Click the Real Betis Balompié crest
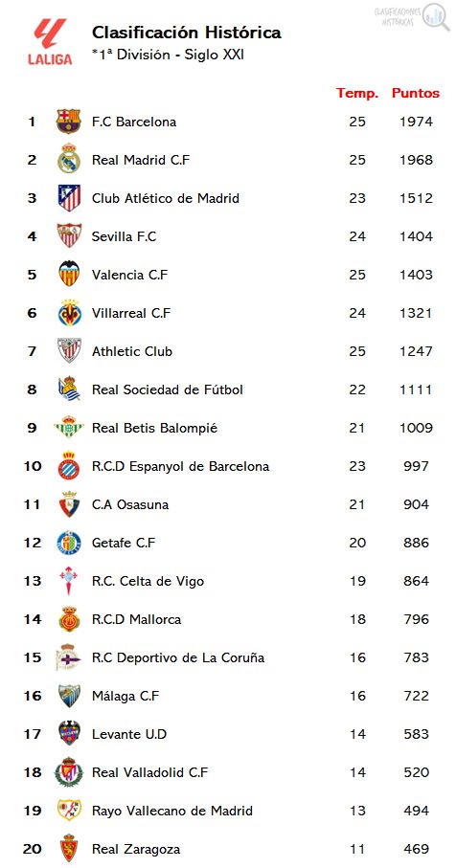The image size is (456, 868). [69, 428]
